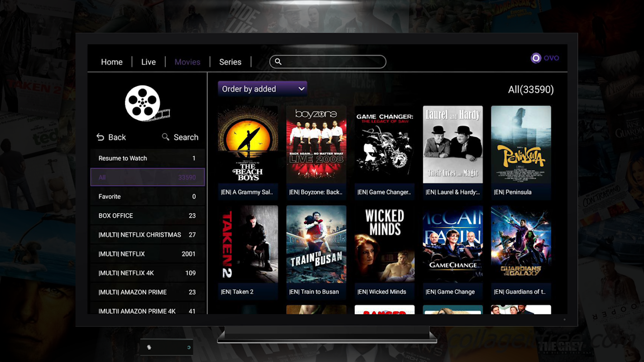The image size is (644, 362).
Task: Select Resume to Watch category
Action: (x=148, y=158)
